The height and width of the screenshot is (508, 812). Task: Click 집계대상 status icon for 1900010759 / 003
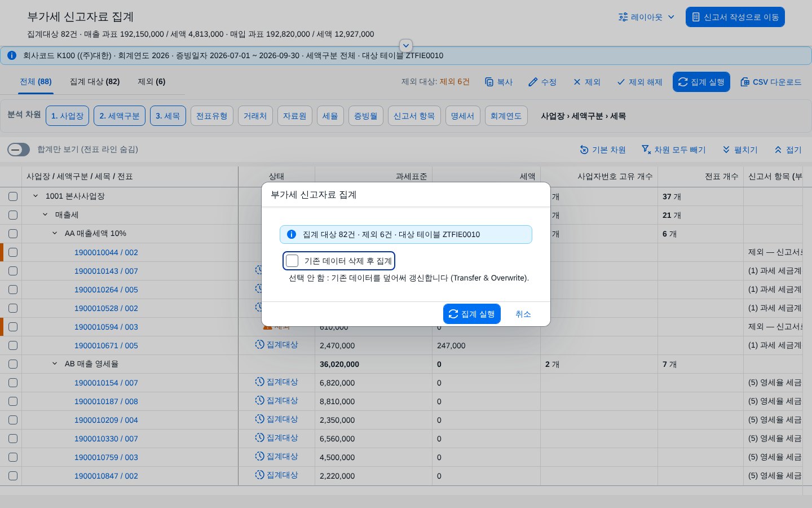259,456
